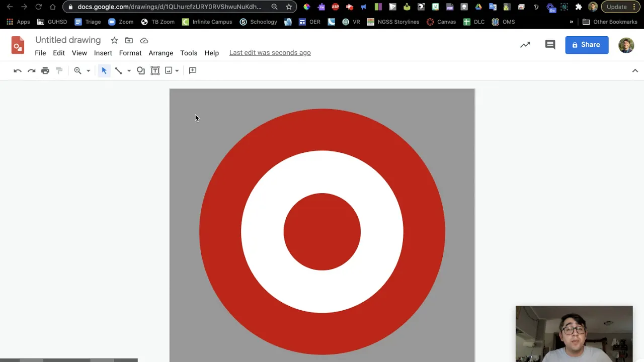Choose the Select arrow tool
The width and height of the screenshot is (644, 362).
click(104, 71)
